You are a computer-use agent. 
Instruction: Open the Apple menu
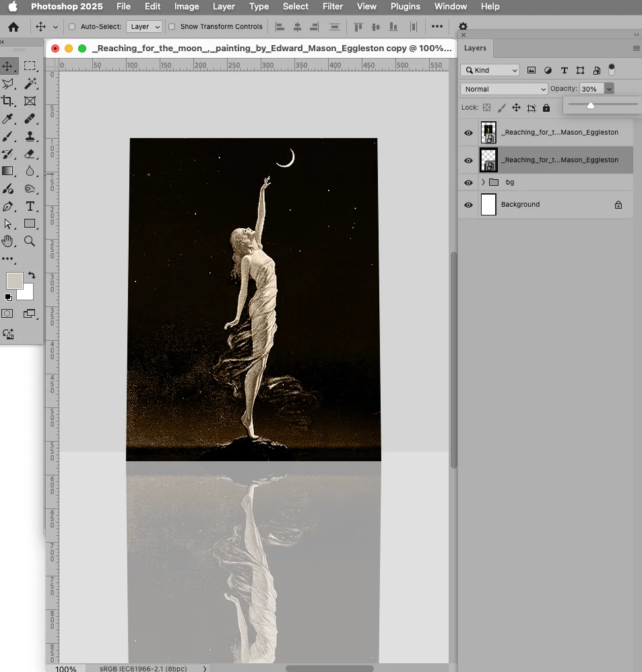coord(13,7)
